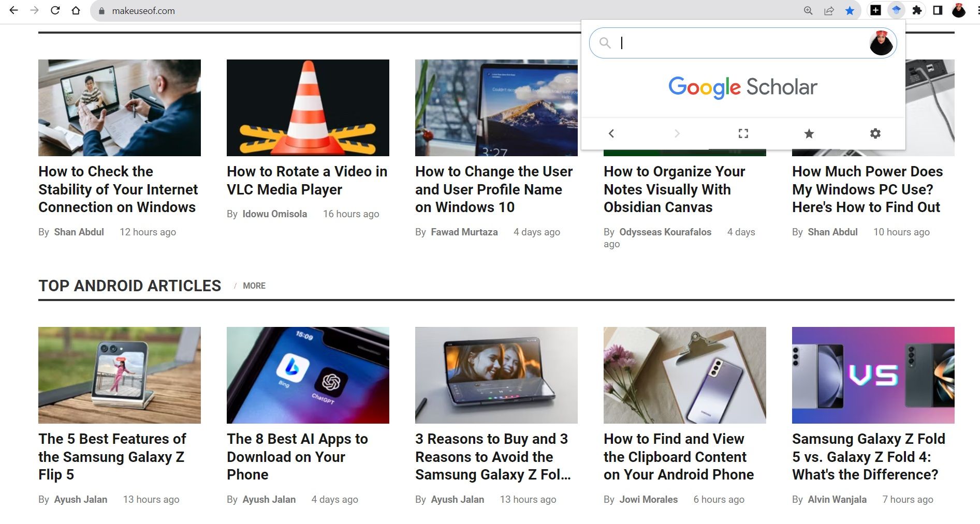The height and width of the screenshot is (524, 980).
Task: Go back in the Scholar popup
Action: (611, 133)
